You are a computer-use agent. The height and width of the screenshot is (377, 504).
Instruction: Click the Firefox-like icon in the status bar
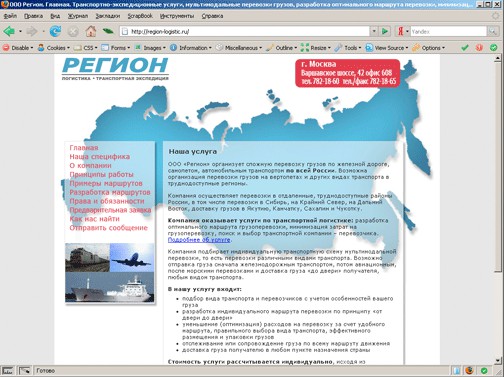pyautogui.click(x=470, y=371)
